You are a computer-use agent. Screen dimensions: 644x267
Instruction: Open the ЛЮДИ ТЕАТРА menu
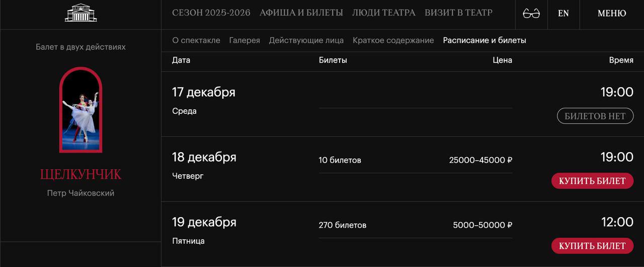(x=383, y=13)
